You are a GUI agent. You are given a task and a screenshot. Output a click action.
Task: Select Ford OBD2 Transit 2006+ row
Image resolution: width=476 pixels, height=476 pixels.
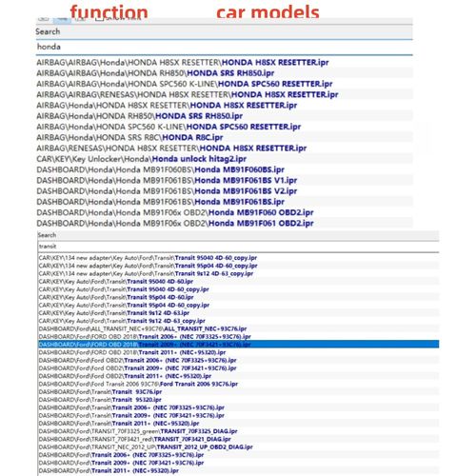238,360
